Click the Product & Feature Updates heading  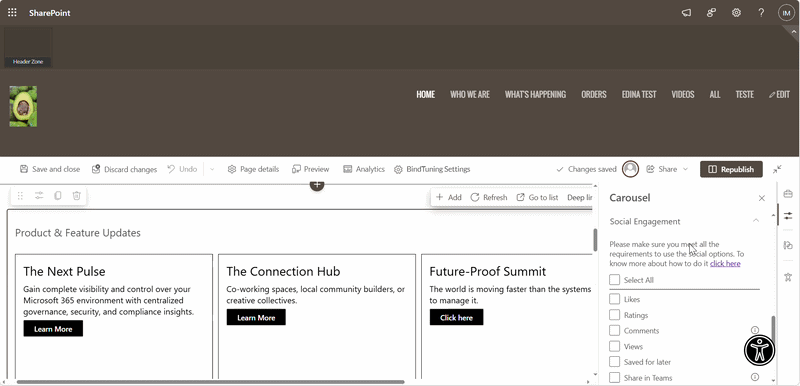point(78,233)
